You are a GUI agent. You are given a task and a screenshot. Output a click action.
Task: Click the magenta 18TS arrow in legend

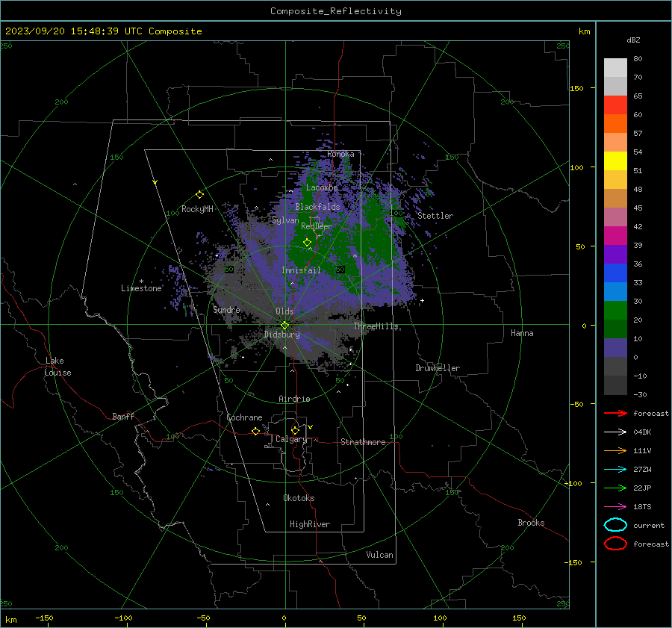tap(615, 507)
